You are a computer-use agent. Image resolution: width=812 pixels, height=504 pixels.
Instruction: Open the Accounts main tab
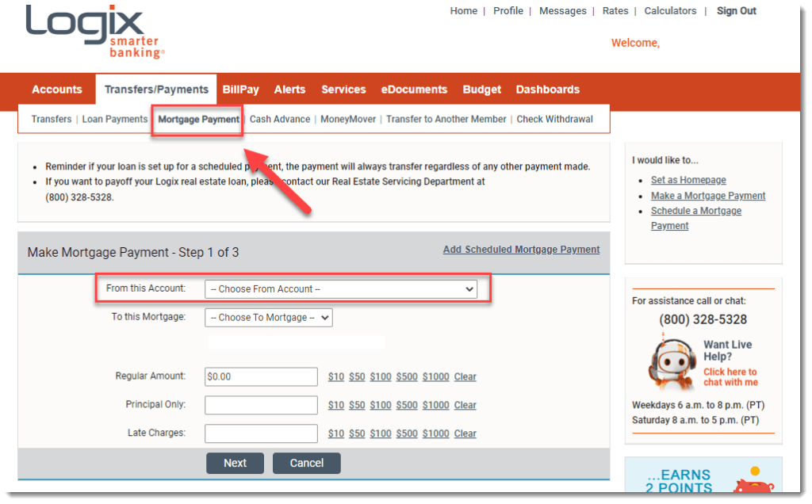coord(57,90)
